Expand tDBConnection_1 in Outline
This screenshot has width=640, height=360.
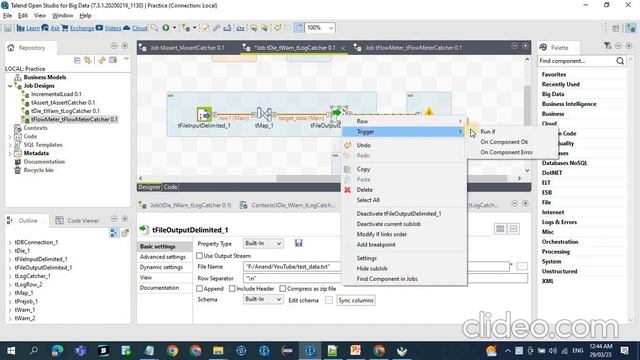coord(10,242)
